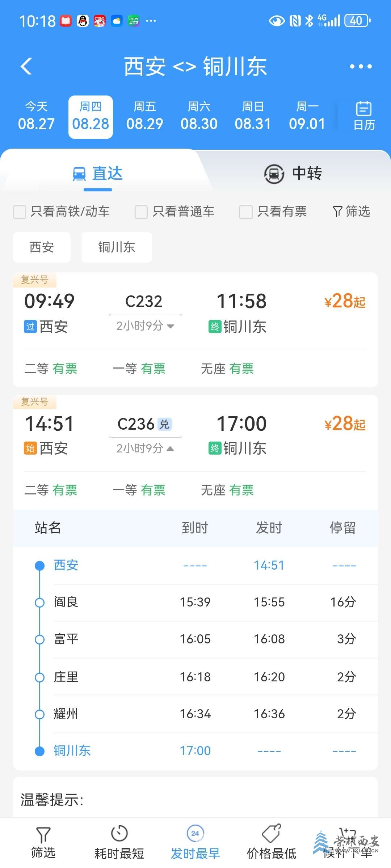The width and height of the screenshot is (391, 868).
Task: Switch to the 中转 tab
Action: pos(293,174)
